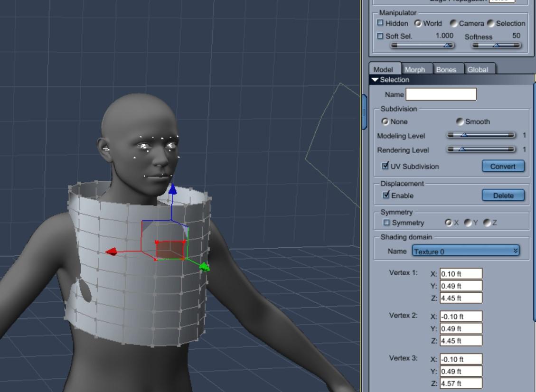Click the blue Z-axis manipulator arrow
The image size is (536, 392).
pyautogui.click(x=173, y=189)
